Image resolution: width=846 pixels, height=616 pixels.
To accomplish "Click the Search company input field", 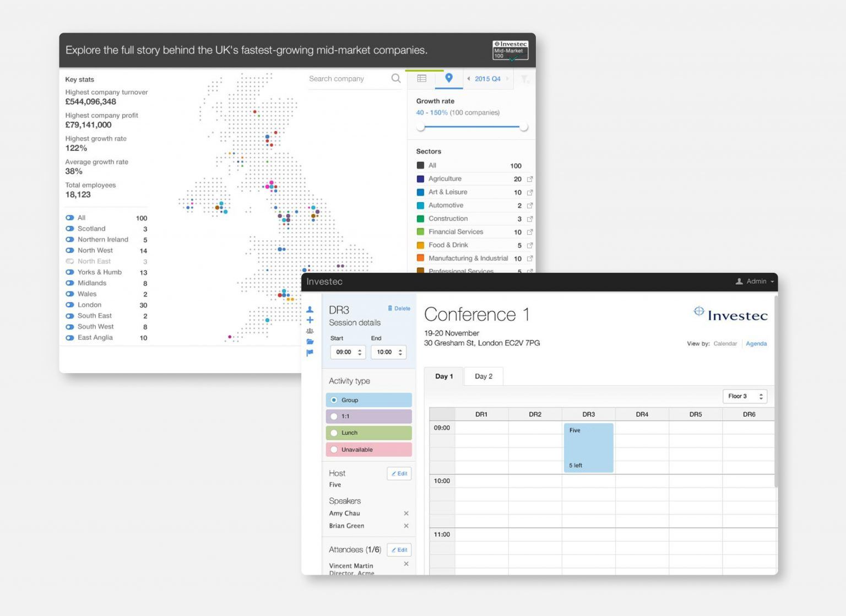I will pos(349,79).
